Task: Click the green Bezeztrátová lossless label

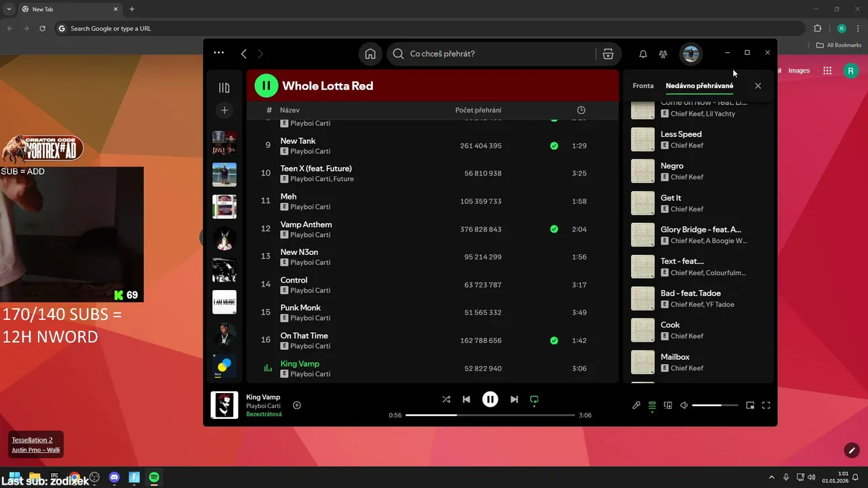Action: (x=264, y=414)
